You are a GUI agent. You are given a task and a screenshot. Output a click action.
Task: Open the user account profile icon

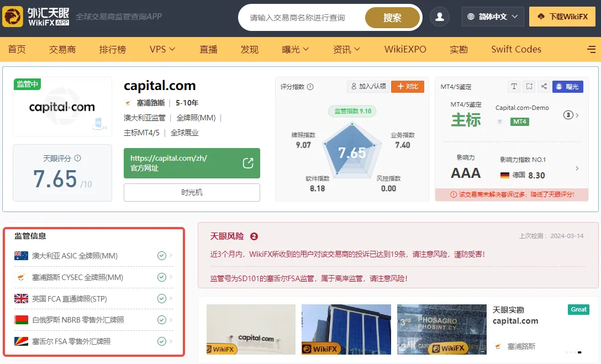[x=439, y=17]
